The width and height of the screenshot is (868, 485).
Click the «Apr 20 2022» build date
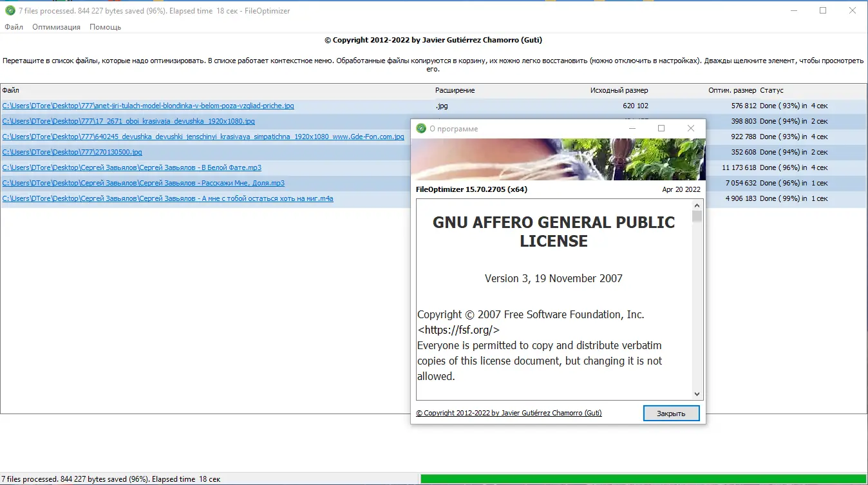tap(681, 190)
